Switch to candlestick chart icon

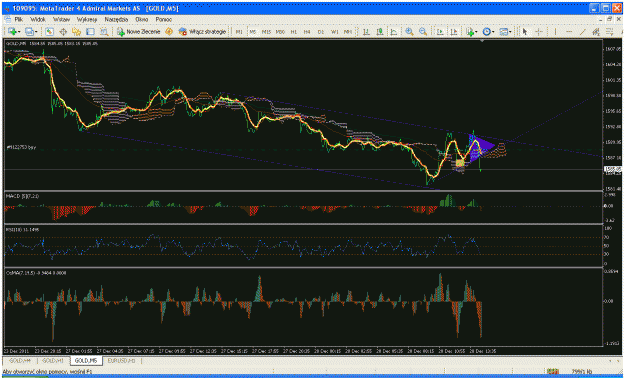tap(380, 32)
